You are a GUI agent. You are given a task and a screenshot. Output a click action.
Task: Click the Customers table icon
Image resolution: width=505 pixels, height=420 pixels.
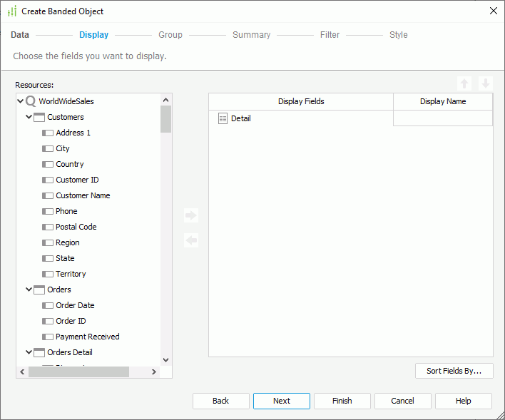[x=39, y=117]
